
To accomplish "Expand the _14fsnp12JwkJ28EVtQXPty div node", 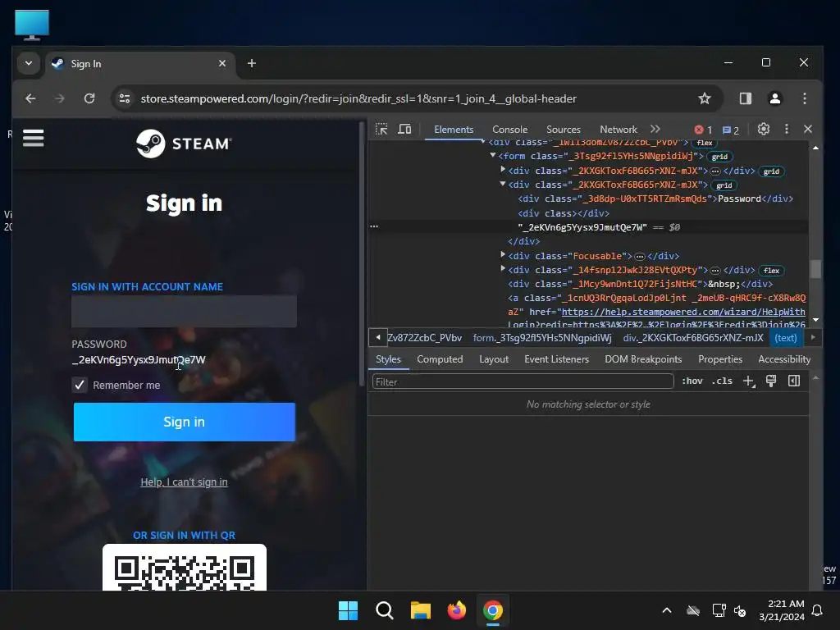I will point(503,269).
